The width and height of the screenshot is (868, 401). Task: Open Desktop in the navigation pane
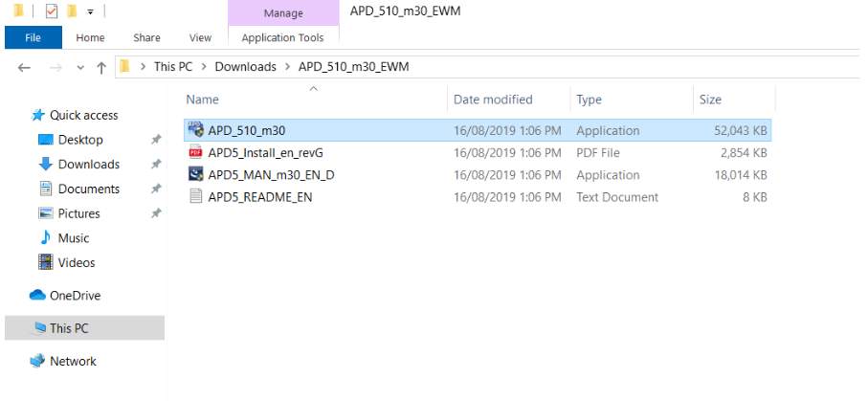pyautogui.click(x=80, y=140)
